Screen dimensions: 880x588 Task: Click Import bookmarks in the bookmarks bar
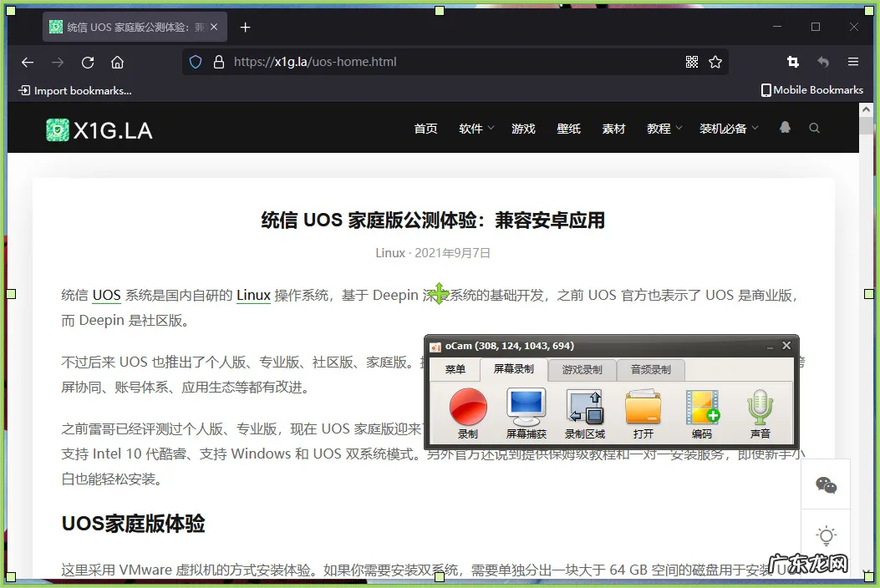[x=74, y=89]
